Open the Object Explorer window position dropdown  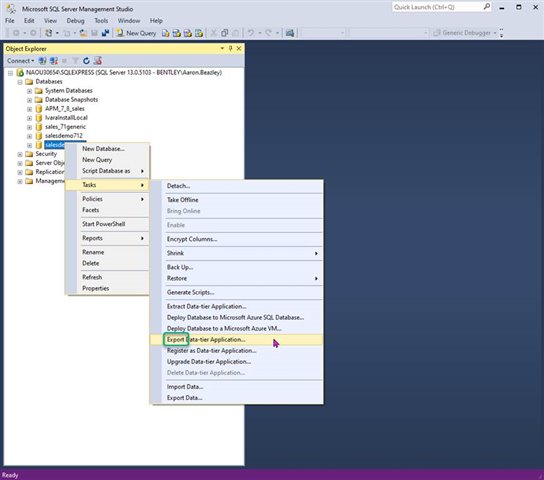point(222,49)
